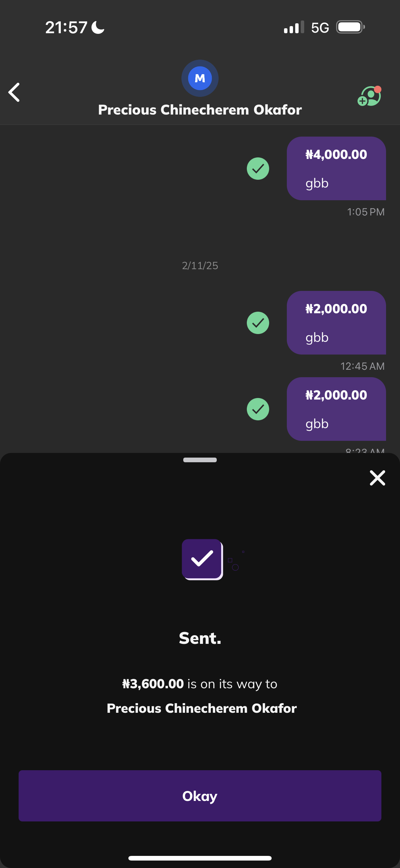Viewport: 400px width, 868px height.
Task: Tap the sheet drag handle
Action: [x=200, y=460]
